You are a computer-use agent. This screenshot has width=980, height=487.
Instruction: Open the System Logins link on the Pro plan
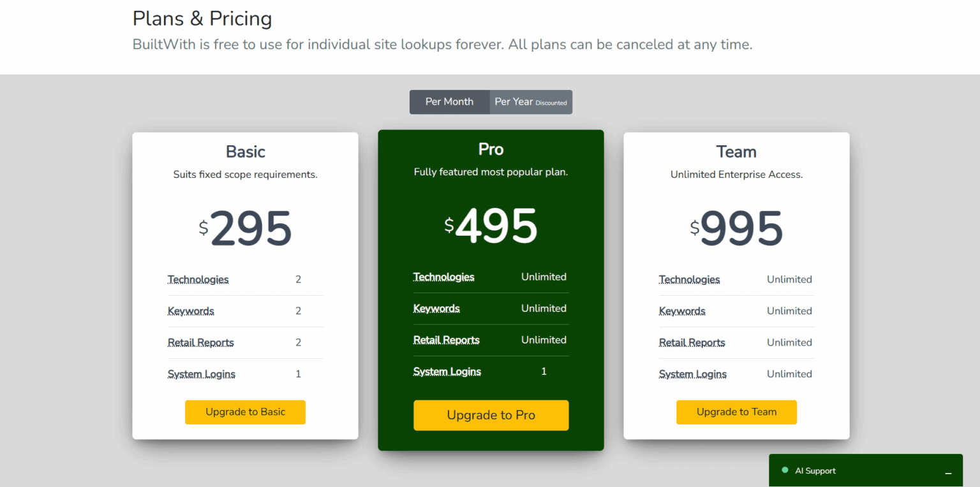point(447,371)
